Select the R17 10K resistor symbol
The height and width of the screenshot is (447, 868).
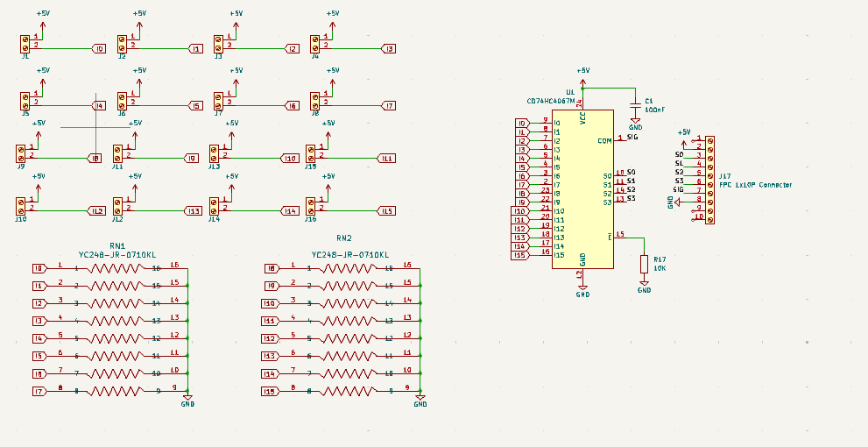click(x=644, y=264)
